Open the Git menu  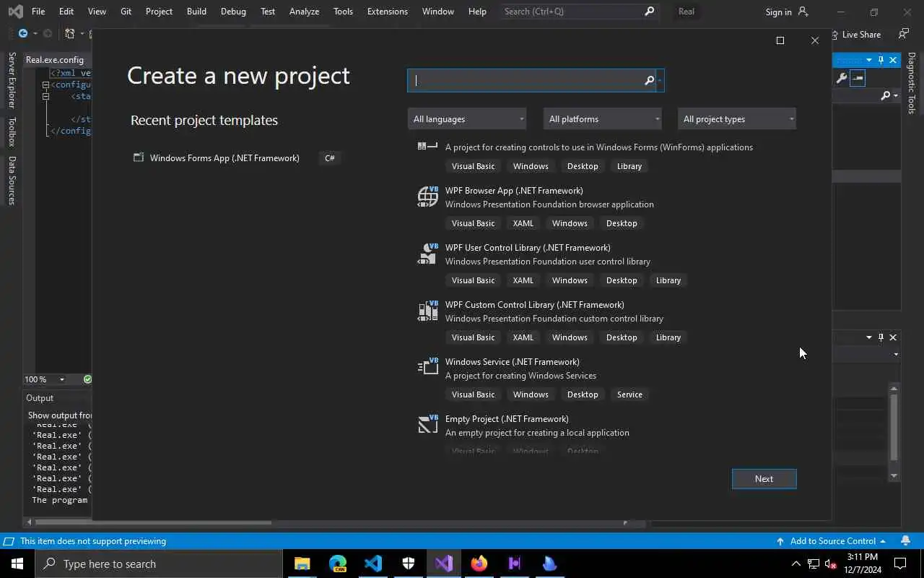126,12
